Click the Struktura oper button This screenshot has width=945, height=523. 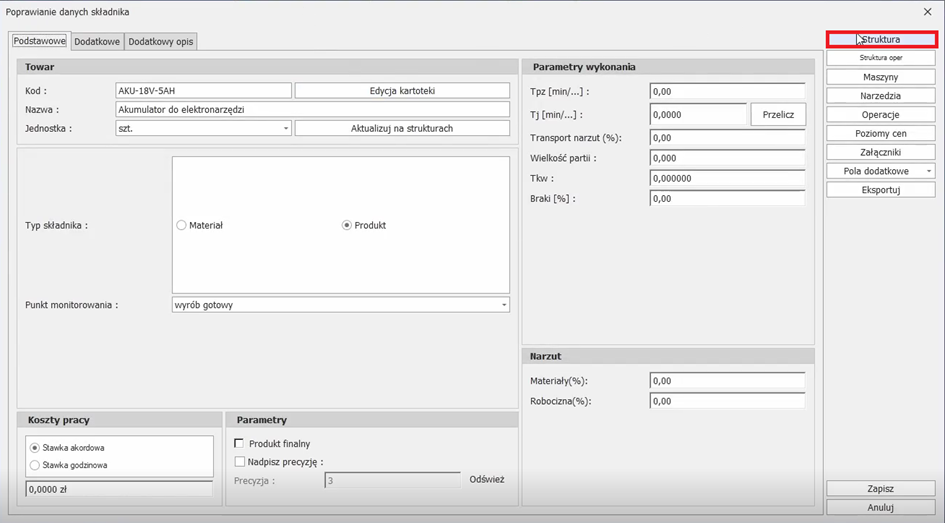tap(881, 58)
